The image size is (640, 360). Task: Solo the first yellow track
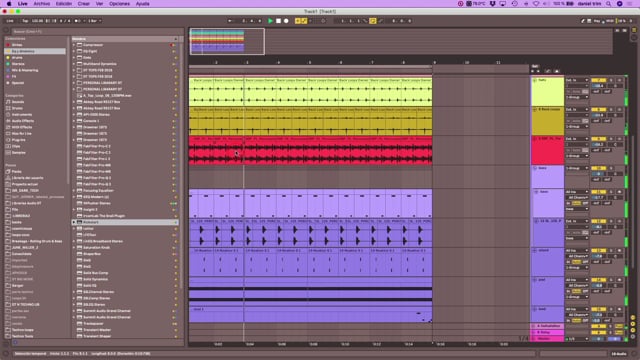coord(611,80)
